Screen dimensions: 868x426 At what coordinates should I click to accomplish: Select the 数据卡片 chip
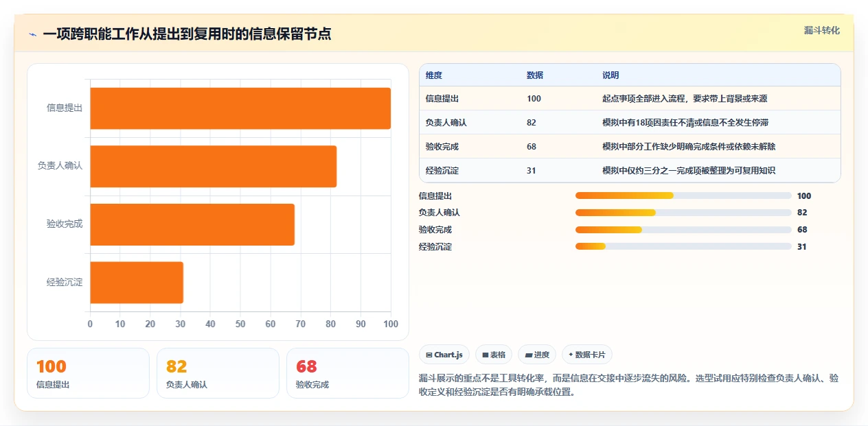(x=587, y=355)
